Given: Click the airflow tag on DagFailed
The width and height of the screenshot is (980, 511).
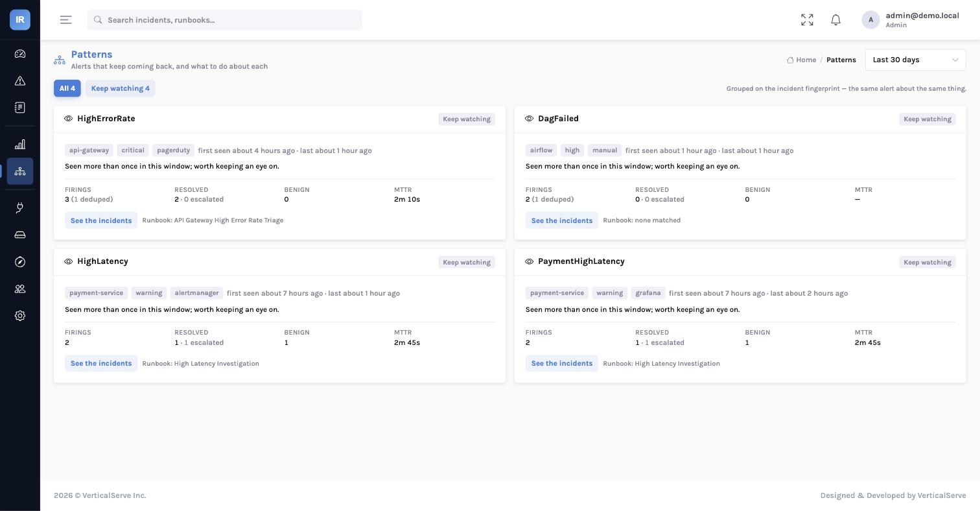Looking at the screenshot, I should point(541,150).
